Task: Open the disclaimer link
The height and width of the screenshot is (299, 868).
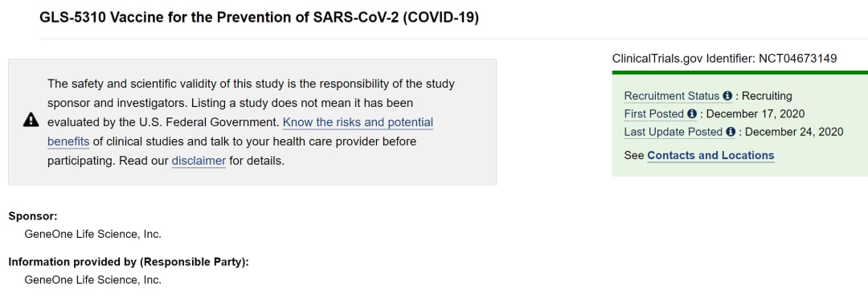Action: (x=199, y=161)
